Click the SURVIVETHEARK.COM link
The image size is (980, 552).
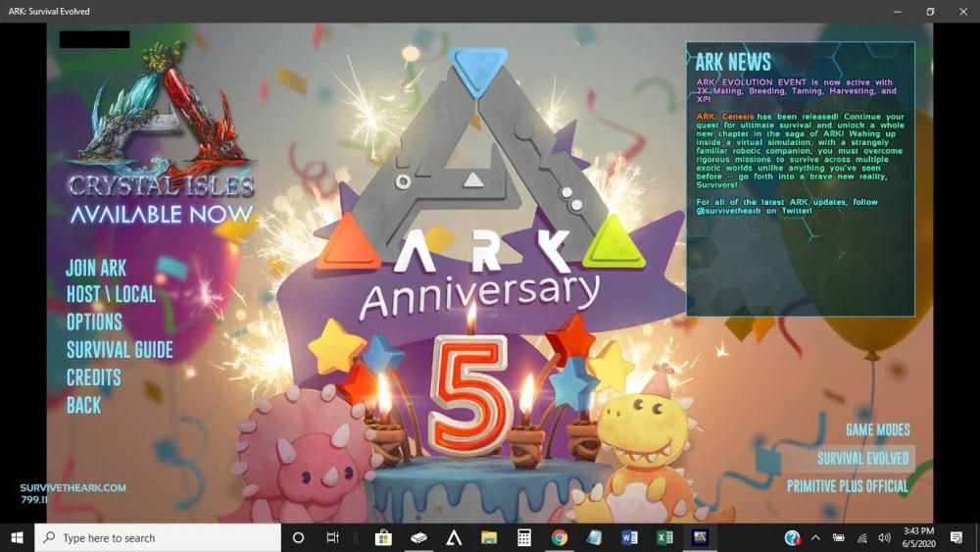coord(73,487)
